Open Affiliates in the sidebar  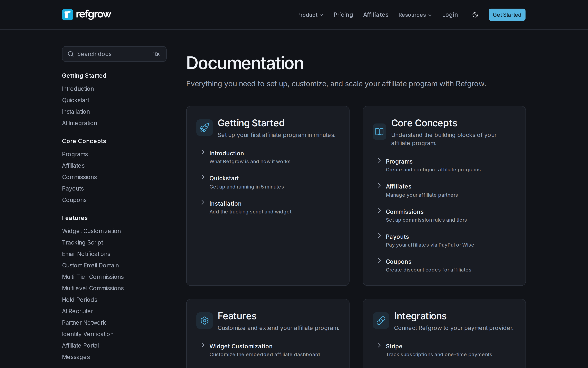(x=73, y=166)
